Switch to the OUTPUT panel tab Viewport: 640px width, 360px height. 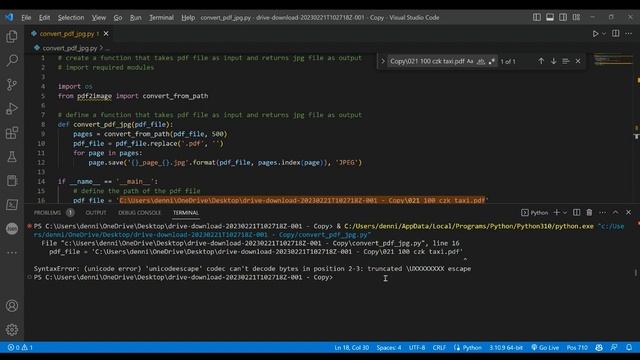(x=96, y=212)
